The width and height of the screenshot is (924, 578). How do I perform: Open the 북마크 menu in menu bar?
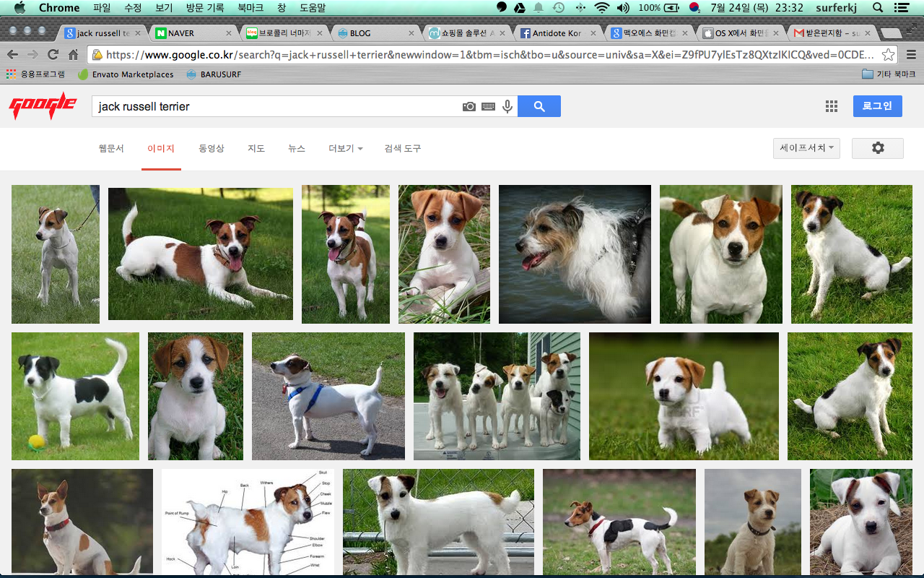tap(250, 8)
